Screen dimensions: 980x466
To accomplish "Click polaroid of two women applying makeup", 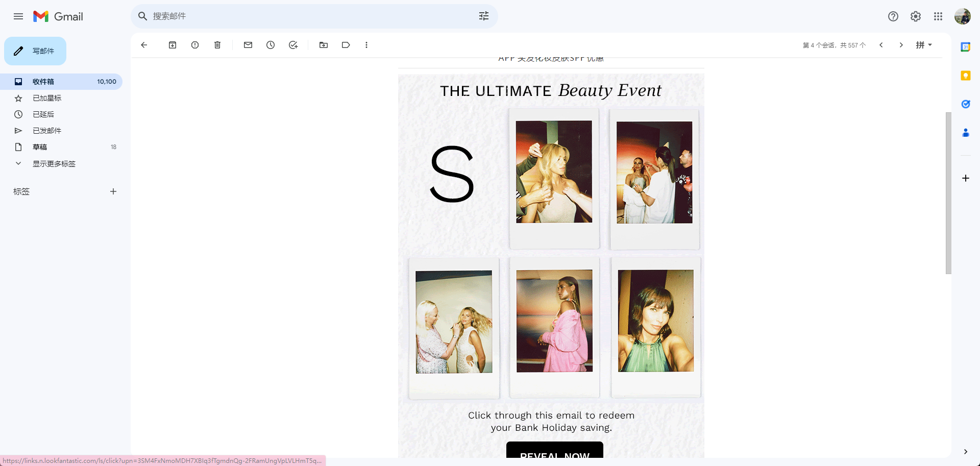I will tap(454, 328).
